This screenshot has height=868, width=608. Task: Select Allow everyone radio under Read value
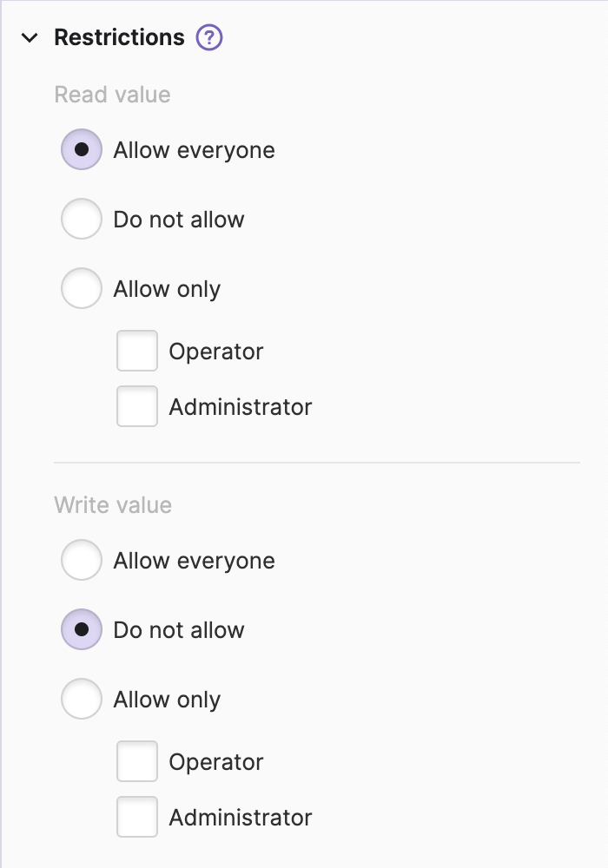pos(82,150)
